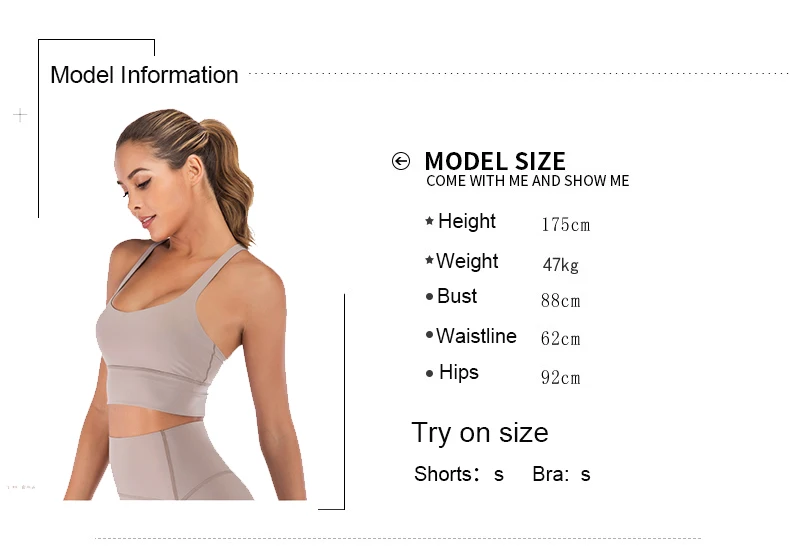Click the Waistline label
The width and height of the screenshot is (790, 558).
coord(476,336)
